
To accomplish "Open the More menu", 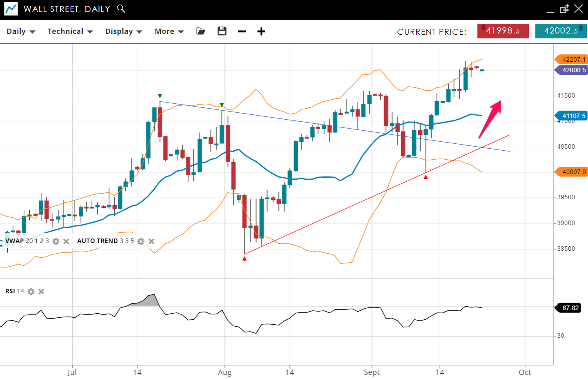I will click(x=169, y=31).
